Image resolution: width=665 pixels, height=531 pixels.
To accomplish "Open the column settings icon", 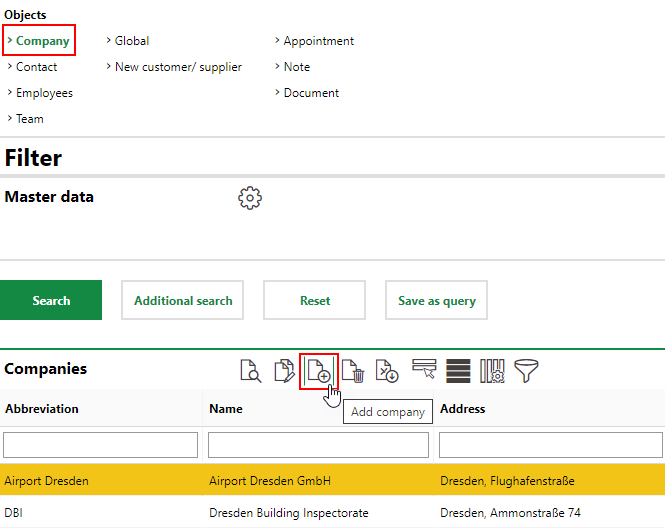I will 492,371.
